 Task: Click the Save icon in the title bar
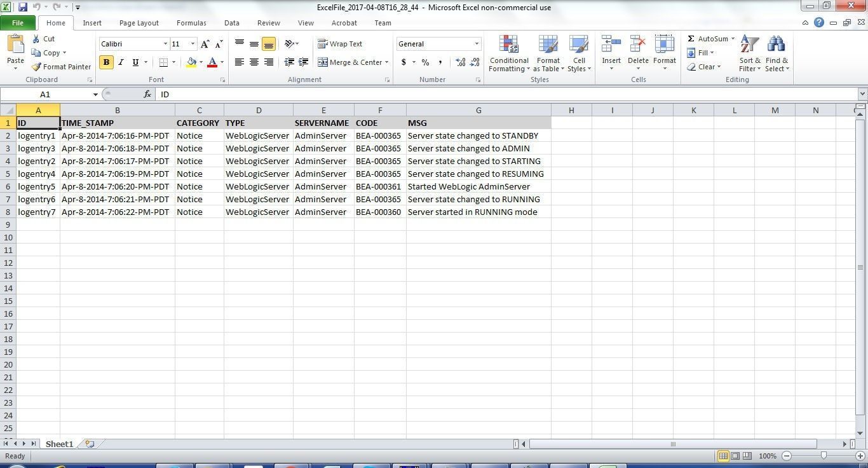[23, 7]
